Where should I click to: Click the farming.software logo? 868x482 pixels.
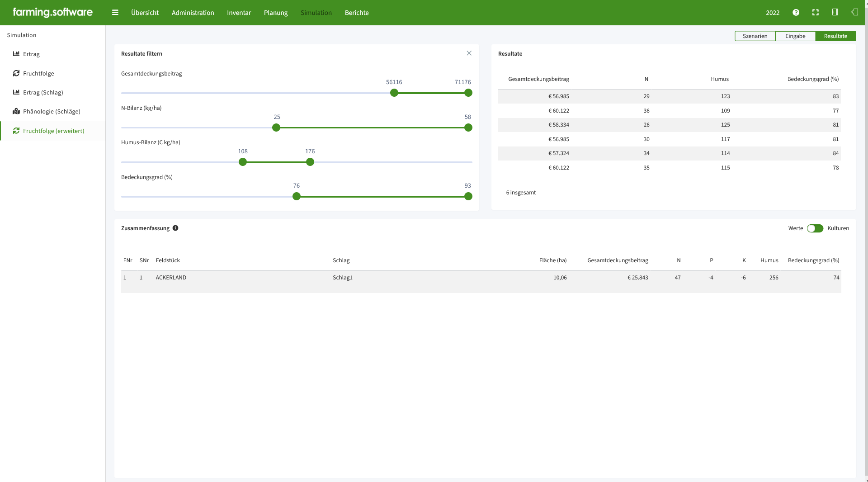pos(53,12)
